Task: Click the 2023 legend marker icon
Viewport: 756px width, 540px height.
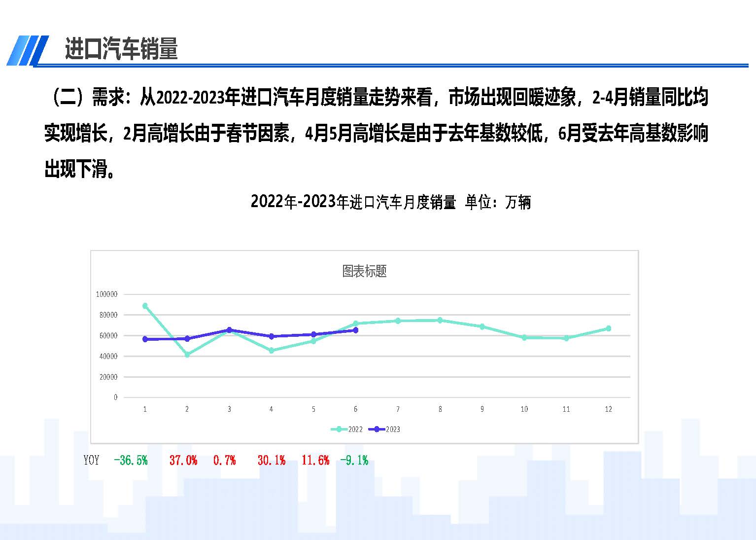Action: point(377,430)
